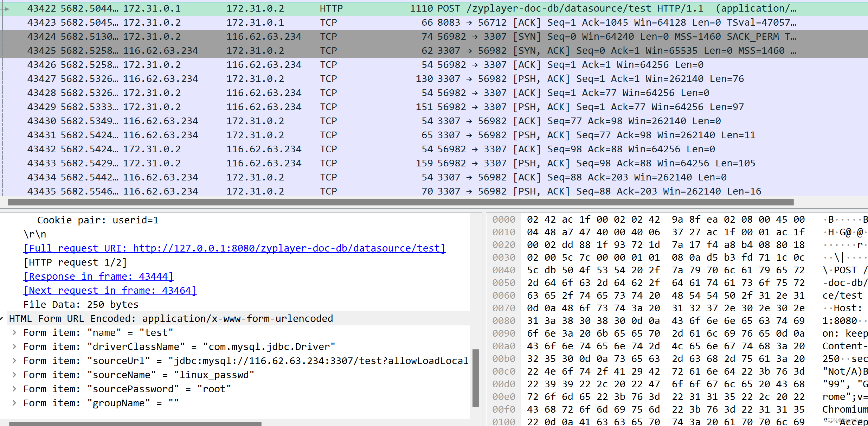Select packet 43430 in packet list
Image resolution: width=868 pixels, height=426 pixels.
pyautogui.click(x=434, y=121)
